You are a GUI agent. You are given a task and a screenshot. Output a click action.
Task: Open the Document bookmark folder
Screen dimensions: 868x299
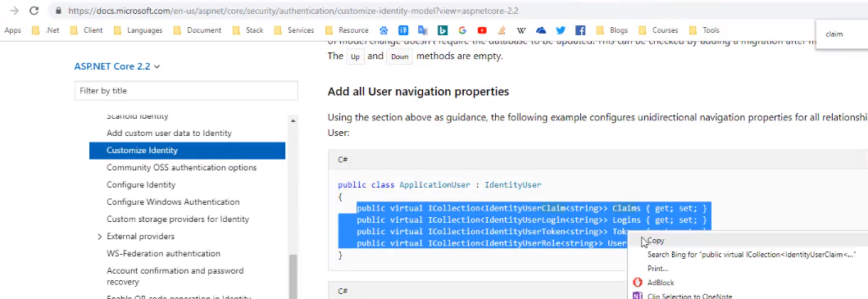[197, 30]
